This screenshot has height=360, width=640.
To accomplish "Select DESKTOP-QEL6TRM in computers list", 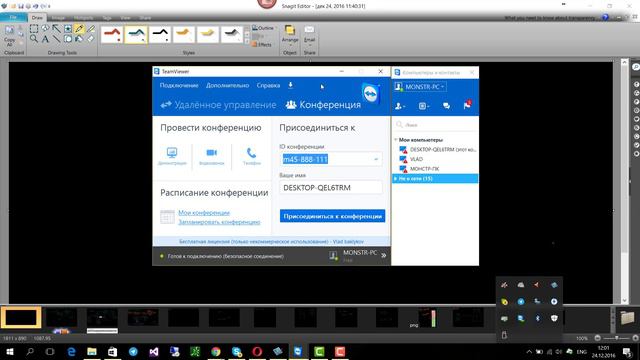I will [x=438, y=149].
